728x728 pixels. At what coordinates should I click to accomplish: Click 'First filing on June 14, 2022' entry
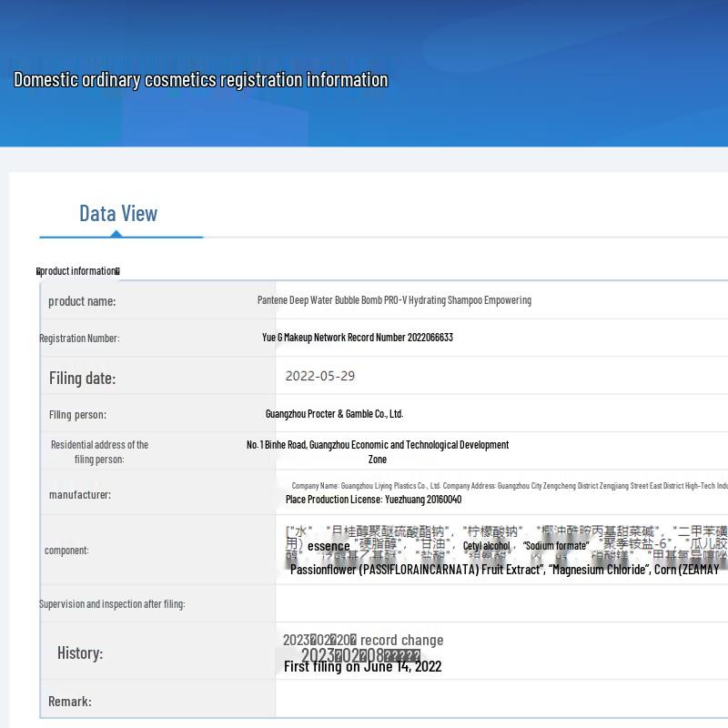[362, 667]
